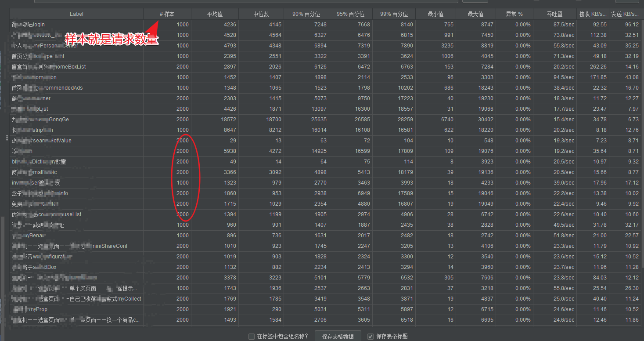Click the average value 18572
This screenshot has width=644, height=341.
tap(228, 120)
